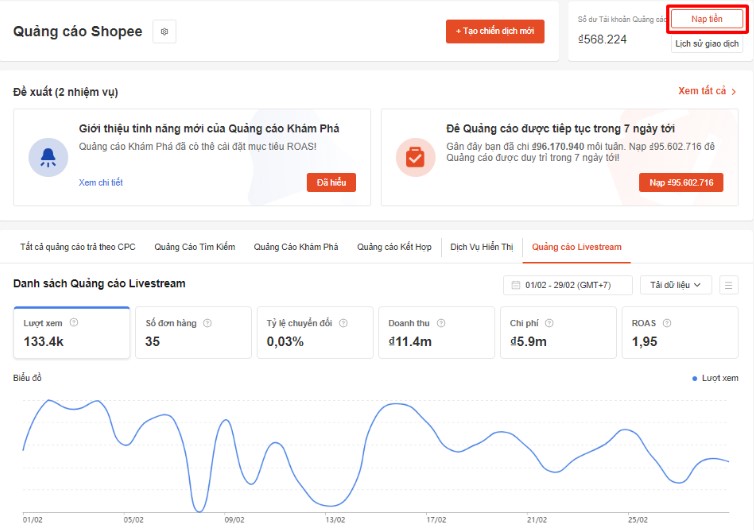Expand the Tải dữ liệu dropdown
This screenshot has height=530, width=754.
point(676,285)
